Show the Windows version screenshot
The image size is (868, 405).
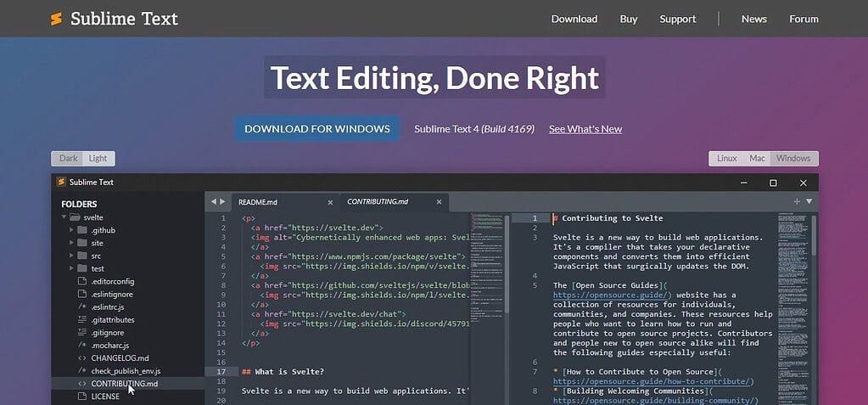pyautogui.click(x=793, y=159)
